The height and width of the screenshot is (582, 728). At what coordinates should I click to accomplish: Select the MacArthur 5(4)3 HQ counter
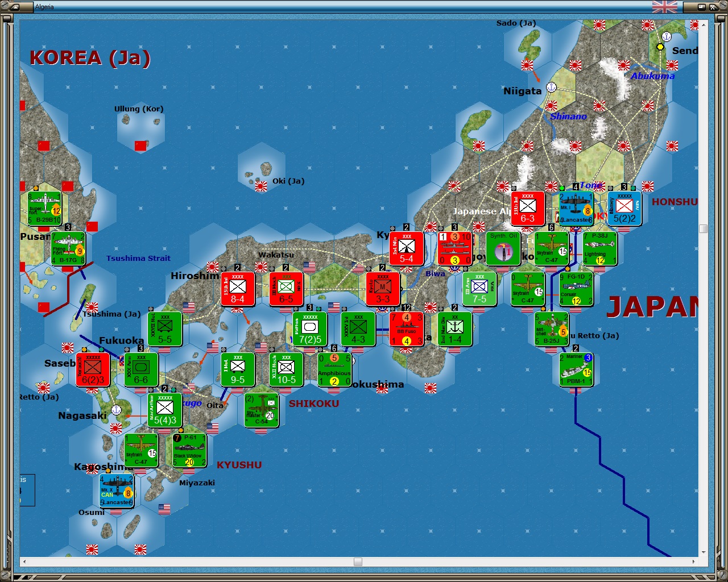tap(165, 410)
